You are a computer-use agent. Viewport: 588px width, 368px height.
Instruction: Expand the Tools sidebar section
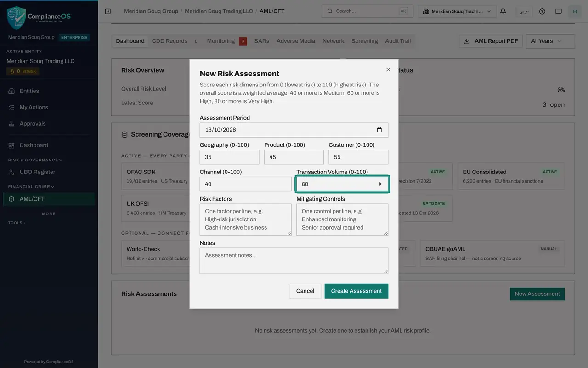tap(17, 223)
